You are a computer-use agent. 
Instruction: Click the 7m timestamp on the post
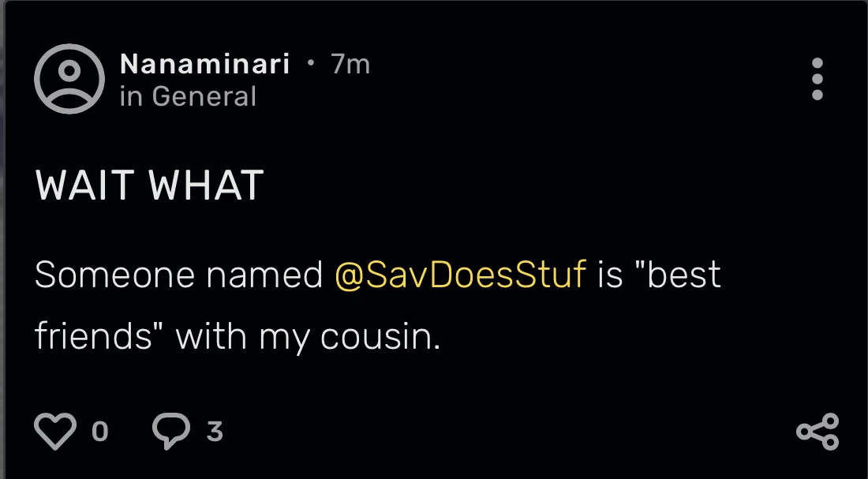349,66
